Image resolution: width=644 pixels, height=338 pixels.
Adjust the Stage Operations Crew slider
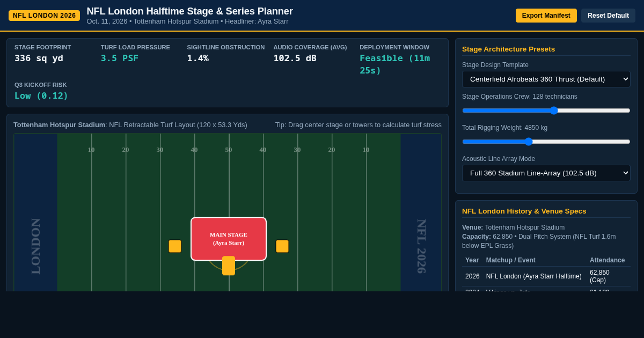546,111
